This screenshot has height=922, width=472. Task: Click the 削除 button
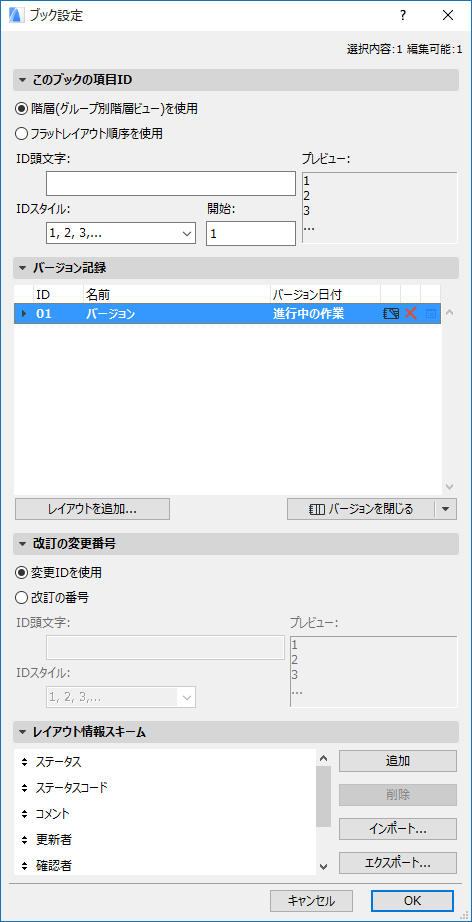[x=398, y=795]
